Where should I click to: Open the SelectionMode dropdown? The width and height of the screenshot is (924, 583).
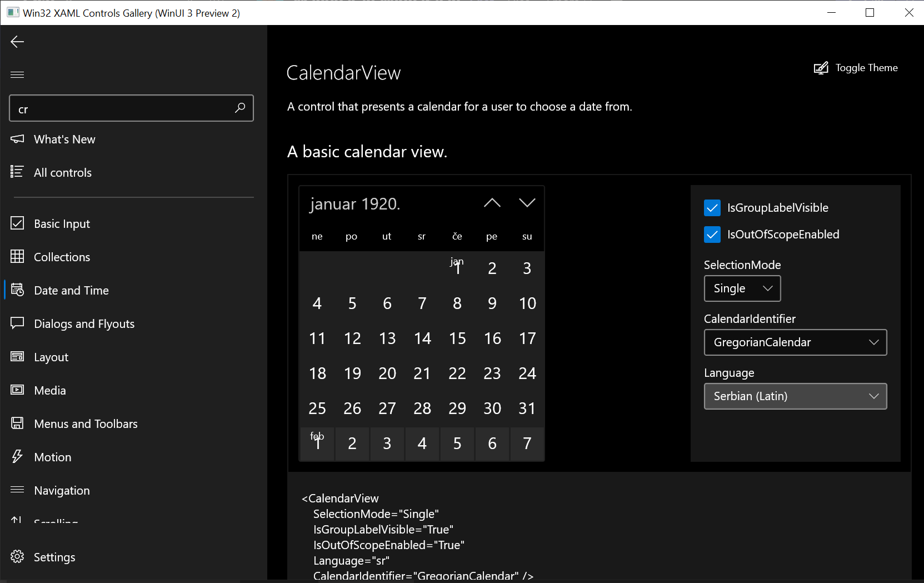(x=742, y=288)
